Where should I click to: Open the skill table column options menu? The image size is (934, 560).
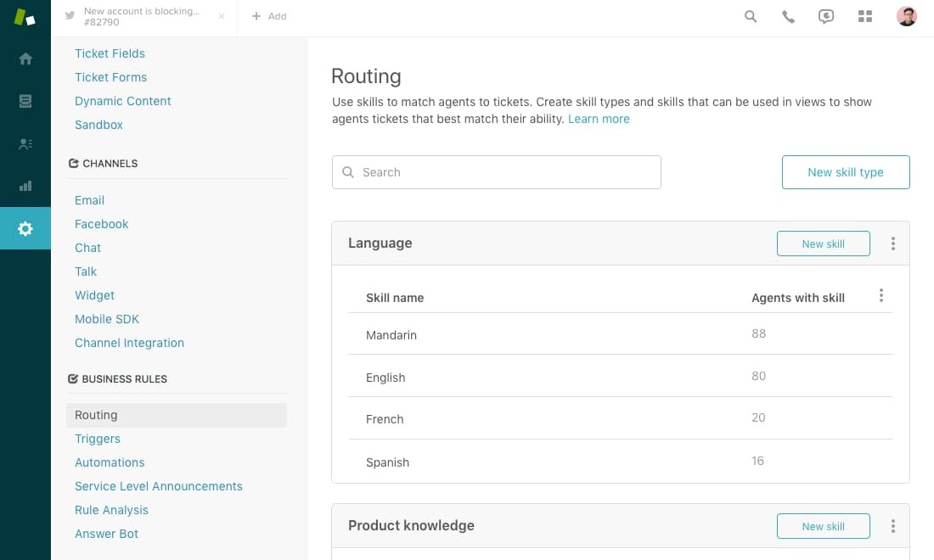click(881, 295)
